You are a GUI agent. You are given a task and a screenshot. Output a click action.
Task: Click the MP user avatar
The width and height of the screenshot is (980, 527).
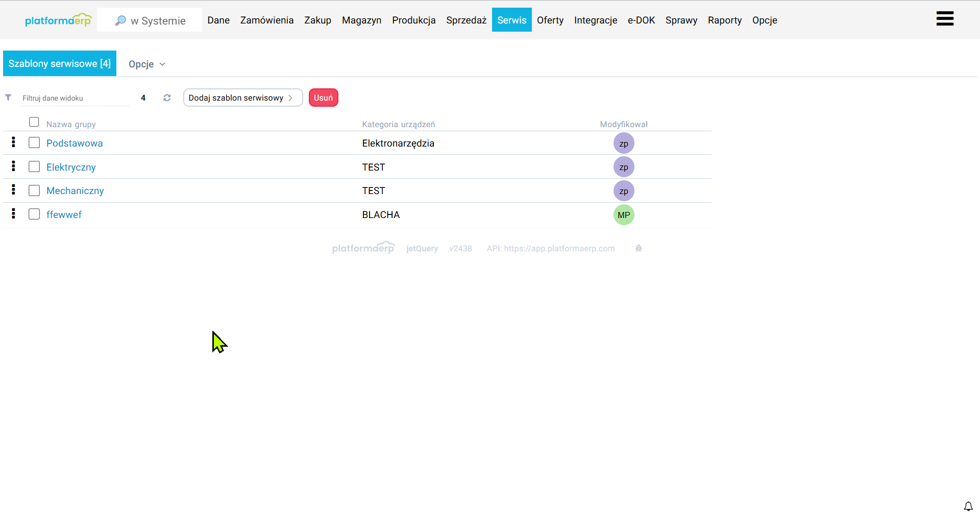(624, 215)
